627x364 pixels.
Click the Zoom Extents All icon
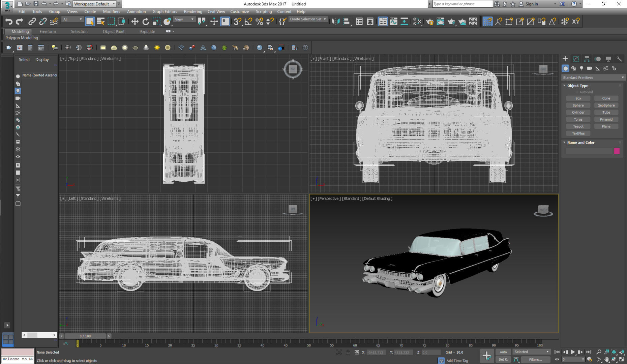pos(622,352)
